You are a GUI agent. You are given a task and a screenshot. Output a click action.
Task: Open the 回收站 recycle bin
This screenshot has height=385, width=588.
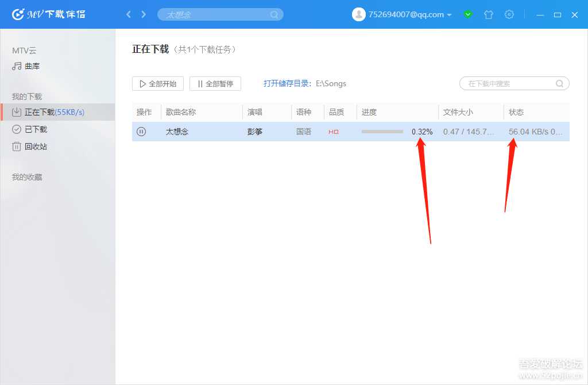(x=34, y=147)
